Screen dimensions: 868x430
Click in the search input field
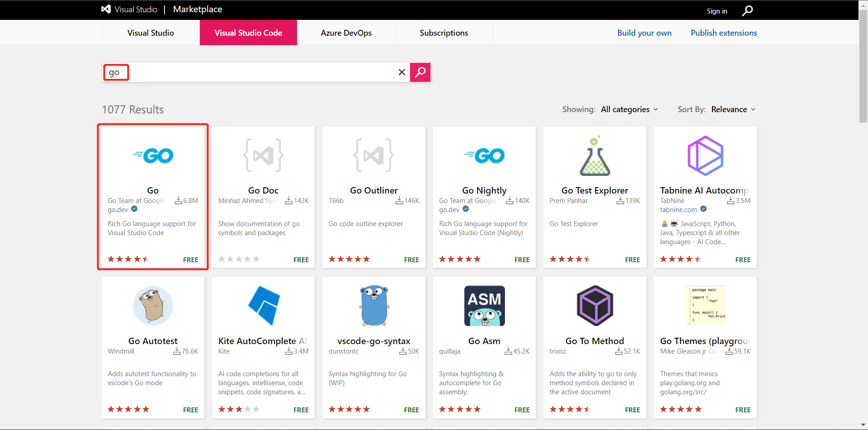256,72
